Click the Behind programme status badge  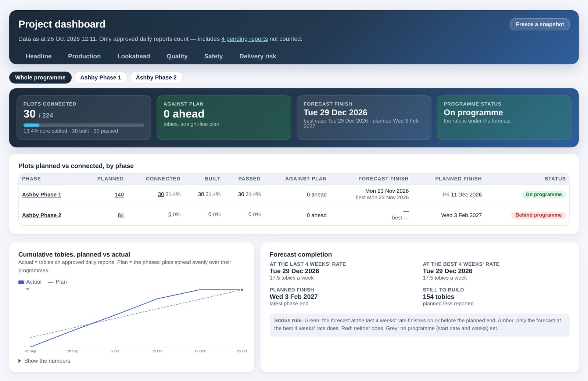(x=538, y=215)
